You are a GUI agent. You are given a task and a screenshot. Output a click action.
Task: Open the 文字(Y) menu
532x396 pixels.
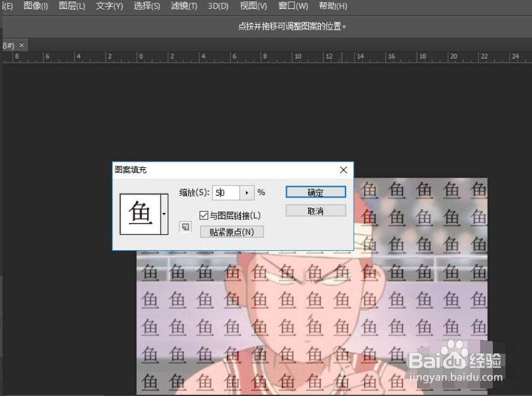[x=109, y=6]
